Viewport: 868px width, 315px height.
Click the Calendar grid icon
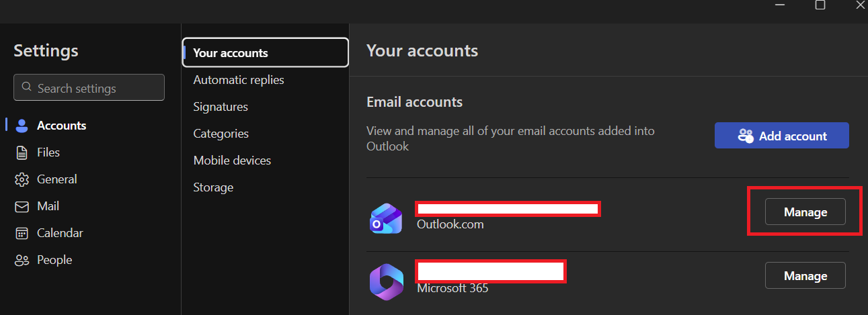pyautogui.click(x=22, y=233)
